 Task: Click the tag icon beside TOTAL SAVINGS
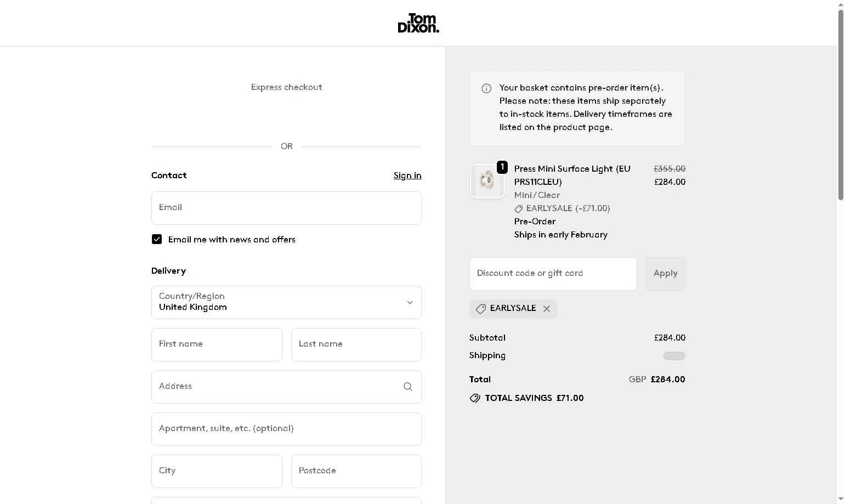[475, 398]
